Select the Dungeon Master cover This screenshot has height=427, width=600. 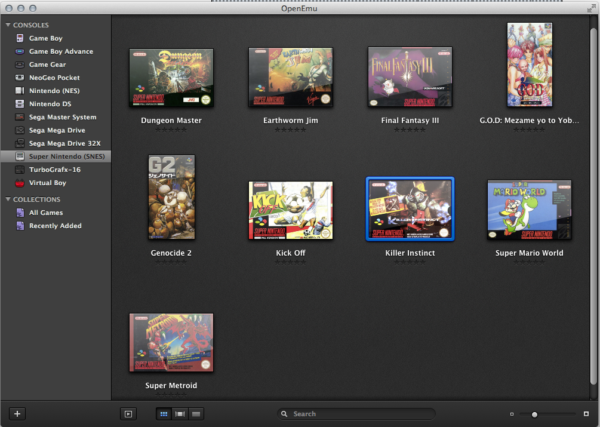click(171, 78)
